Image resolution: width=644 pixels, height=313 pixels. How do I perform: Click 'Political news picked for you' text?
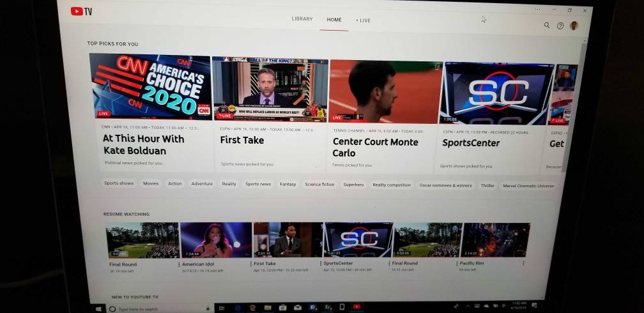(134, 163)
